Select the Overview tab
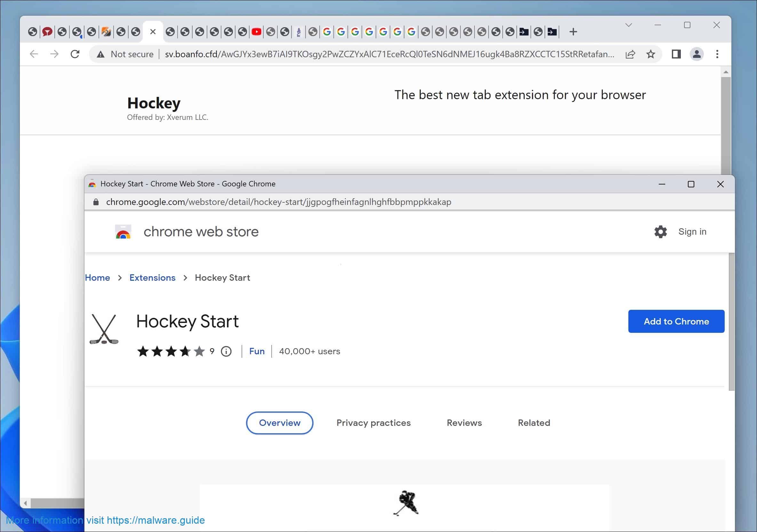 click(x=280, y=423)
